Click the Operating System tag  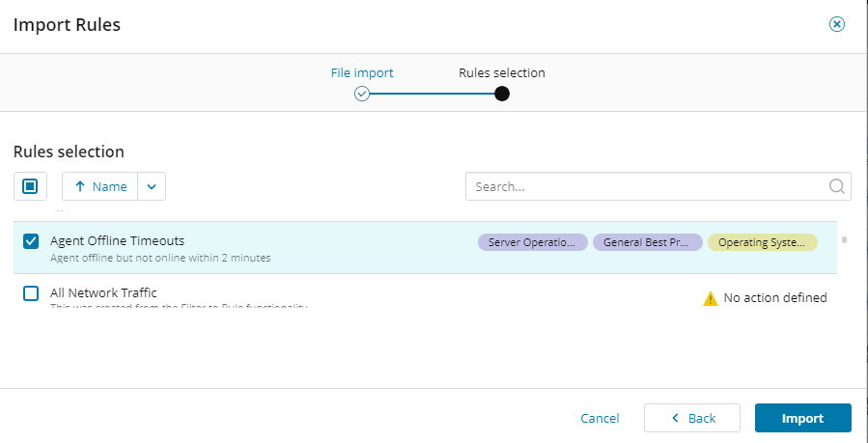[x=762, y=242]
